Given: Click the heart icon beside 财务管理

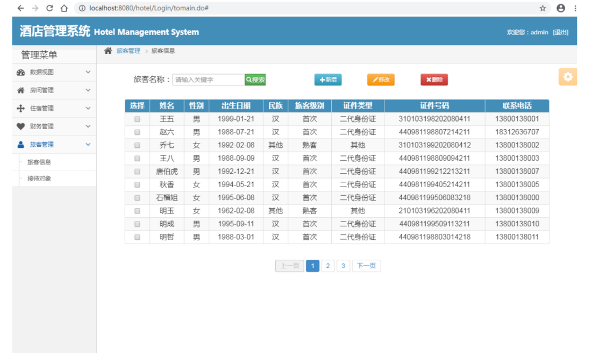Looking at the screenshot, I should click(x=21, y=126).
